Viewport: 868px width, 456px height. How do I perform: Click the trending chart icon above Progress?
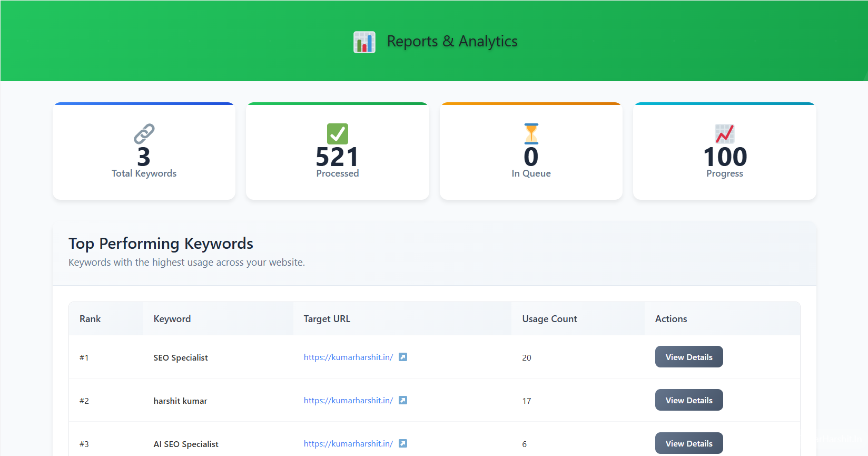(724, 134)
